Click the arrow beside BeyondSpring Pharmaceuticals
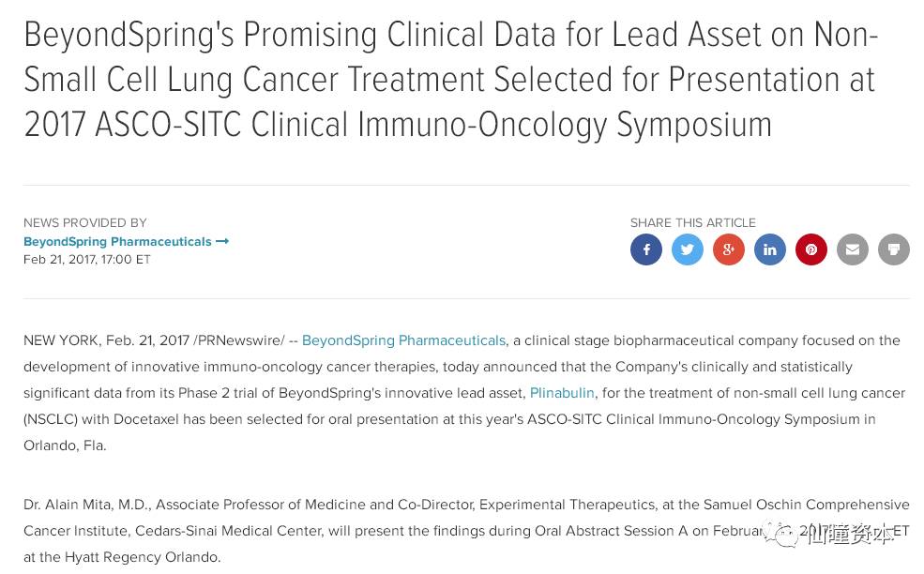924x574 pixels. [x=222, y=241]
